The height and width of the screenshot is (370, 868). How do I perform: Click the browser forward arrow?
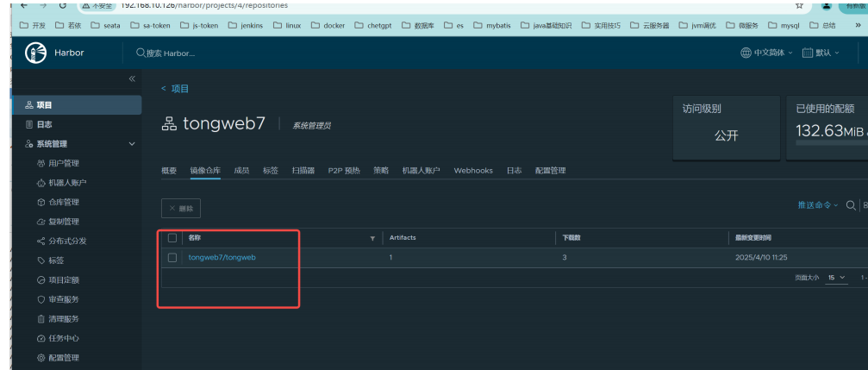point(44,5)
